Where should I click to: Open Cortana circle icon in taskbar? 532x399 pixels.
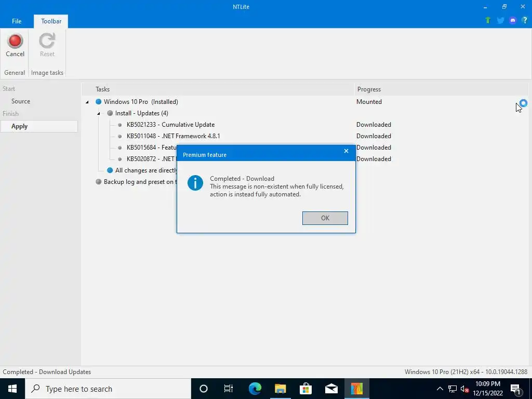pos(204,389)
